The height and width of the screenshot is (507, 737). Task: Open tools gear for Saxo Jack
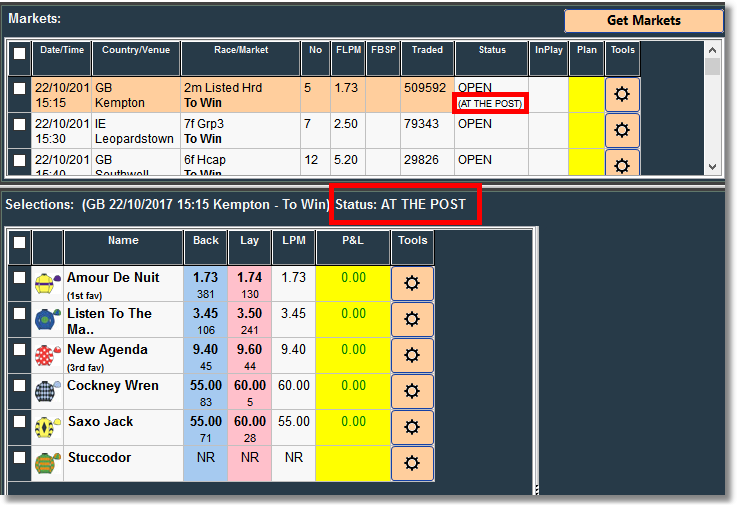[412, 427]
